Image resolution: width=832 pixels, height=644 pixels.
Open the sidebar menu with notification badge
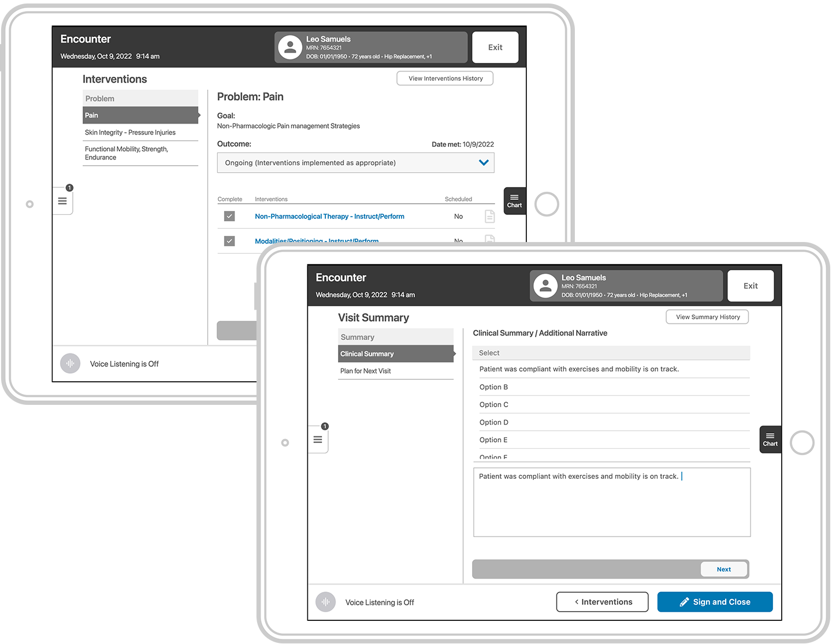[318, 439]
